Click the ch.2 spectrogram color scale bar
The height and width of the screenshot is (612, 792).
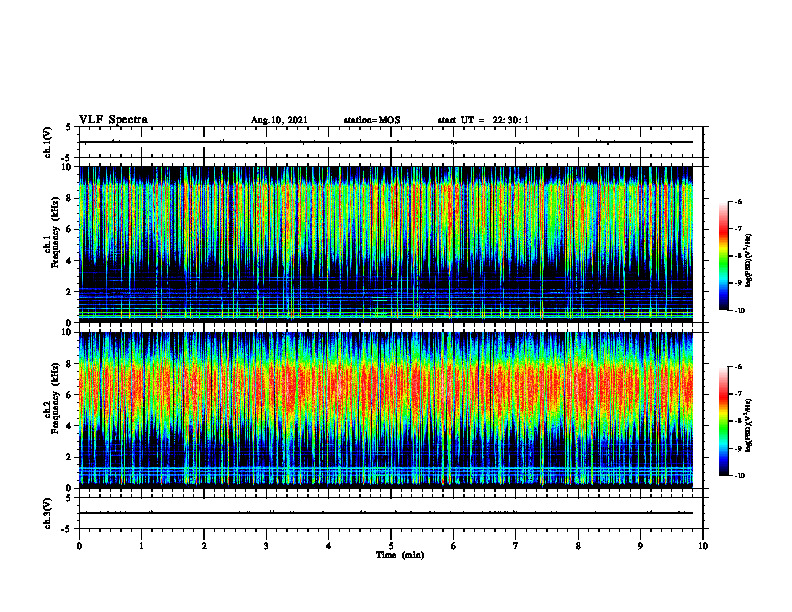click(x=723, y=421)
